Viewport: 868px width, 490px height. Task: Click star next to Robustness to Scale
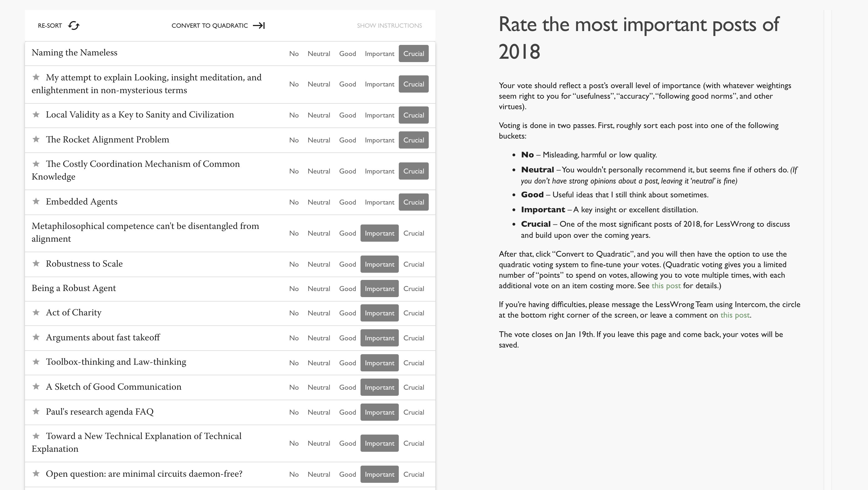pyautogui.click(x=36, y=263)
